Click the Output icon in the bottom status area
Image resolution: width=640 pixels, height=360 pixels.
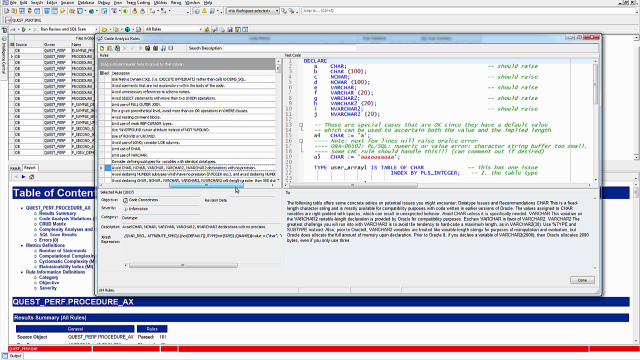click(x=5, y=356)
